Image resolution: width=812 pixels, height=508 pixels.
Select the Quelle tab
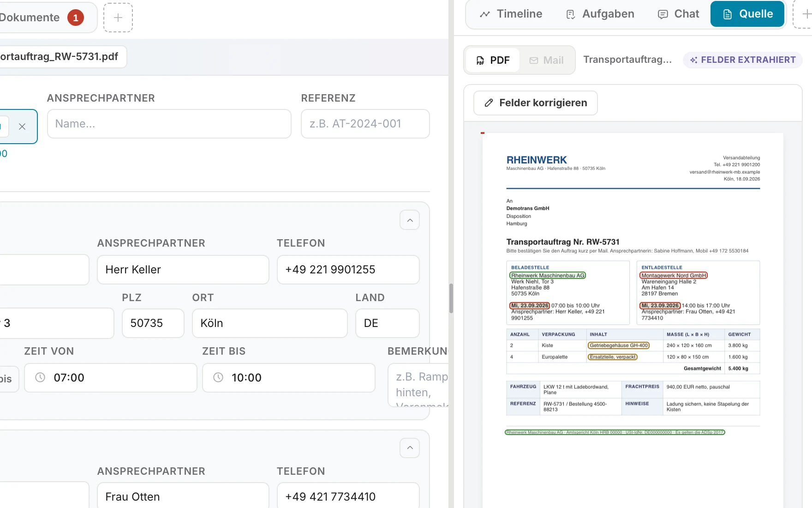tap(747, 14)
